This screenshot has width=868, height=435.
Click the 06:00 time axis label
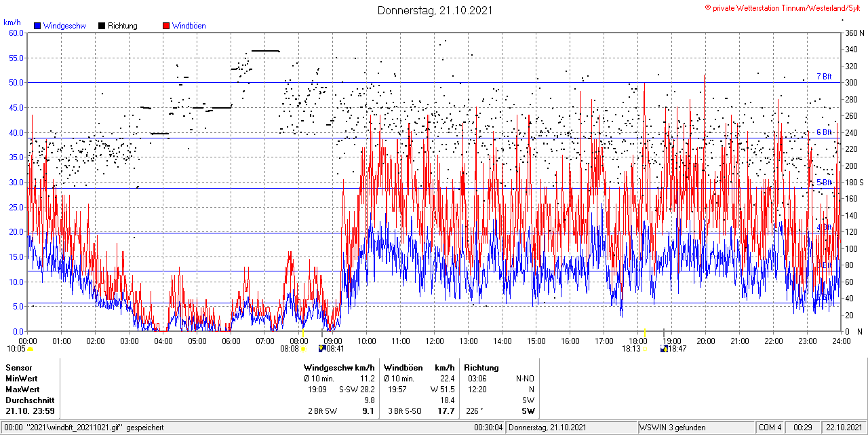pyautogui.click(x=231, y=341)
